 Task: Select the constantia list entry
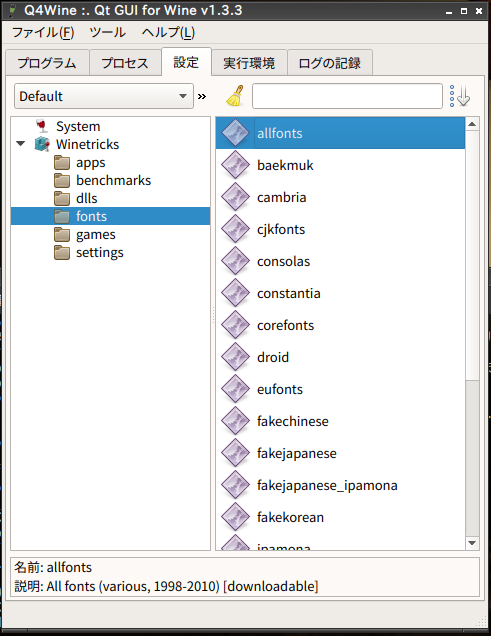pos(341,293)
